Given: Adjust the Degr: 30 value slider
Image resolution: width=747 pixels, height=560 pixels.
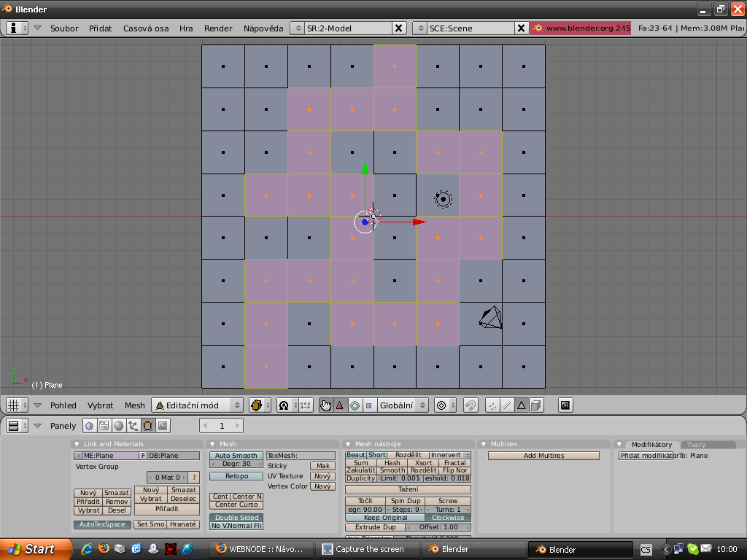Looking at the screenshot, I should coord(236,464).
